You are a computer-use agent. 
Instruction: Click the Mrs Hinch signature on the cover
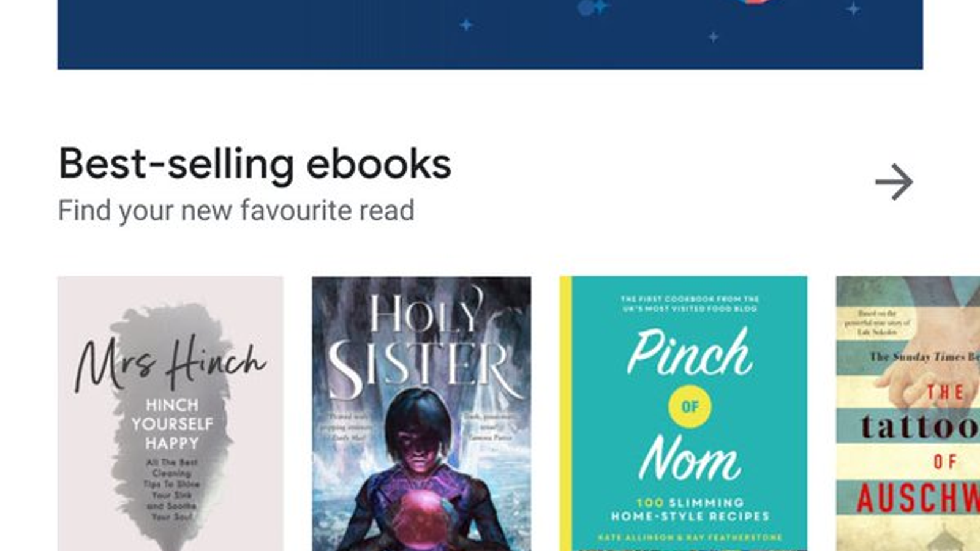170,362
